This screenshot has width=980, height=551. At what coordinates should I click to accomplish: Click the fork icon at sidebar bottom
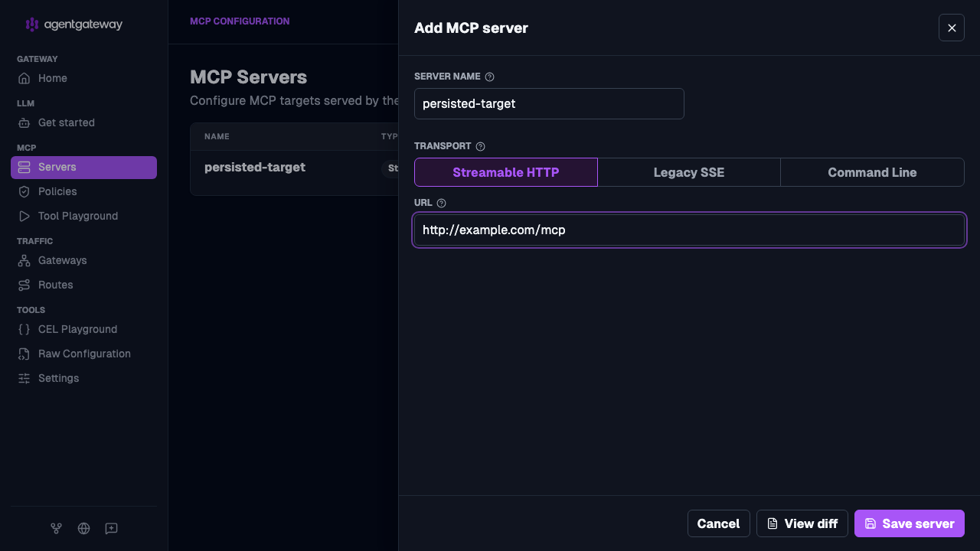coord(56,528)
